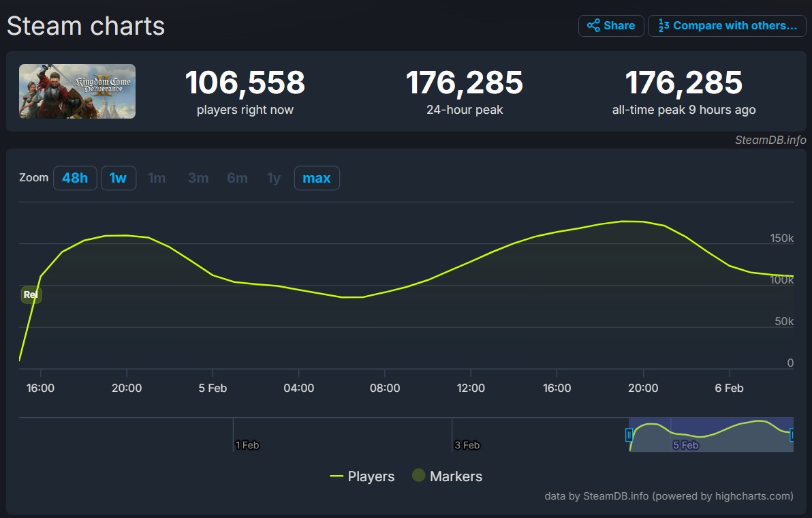812x518 pixels.
Task: Click the players right now label
Action: click(245, 110)
